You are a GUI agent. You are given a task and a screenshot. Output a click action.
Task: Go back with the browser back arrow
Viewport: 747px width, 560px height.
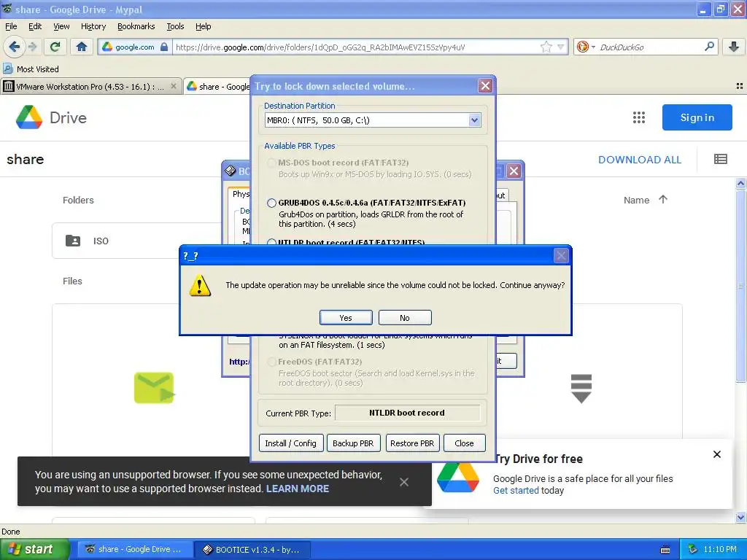[x=15, y=47]
